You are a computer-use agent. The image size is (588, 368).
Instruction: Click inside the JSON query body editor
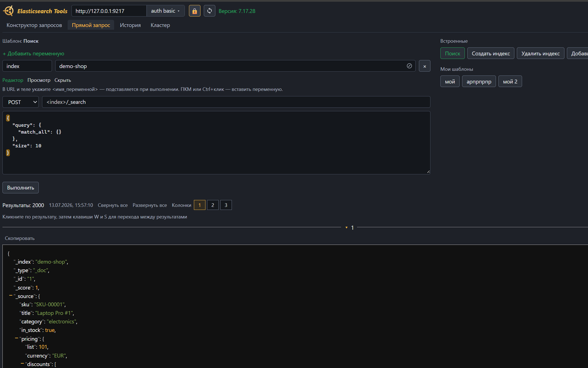[x=216, y=143]
